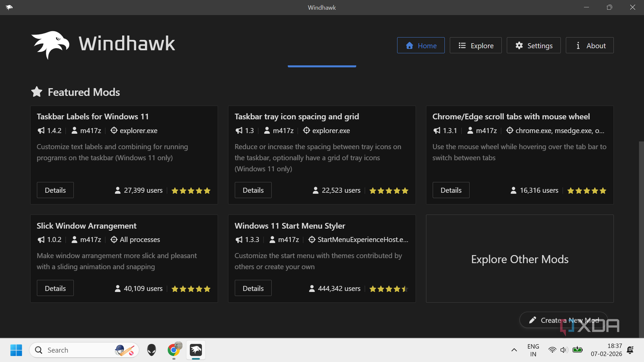Viewport: 644px width, 362px height.
Task: Open the notifications bell icon
Action: pyautogui.click(x=630, y=350)
